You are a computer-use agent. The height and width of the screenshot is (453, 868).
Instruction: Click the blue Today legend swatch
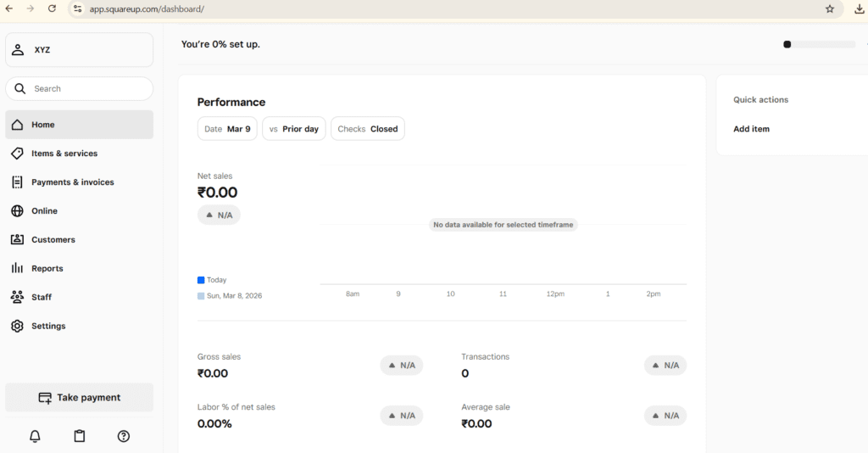coord(201,280)
